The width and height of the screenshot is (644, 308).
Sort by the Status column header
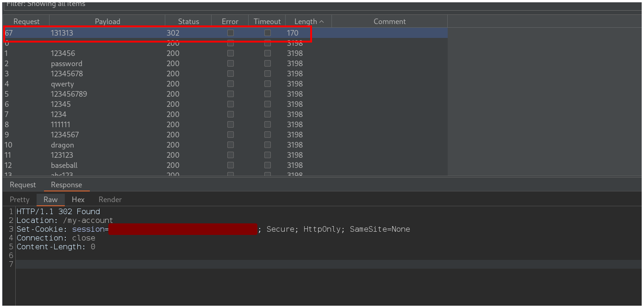(x=188, y=21)
